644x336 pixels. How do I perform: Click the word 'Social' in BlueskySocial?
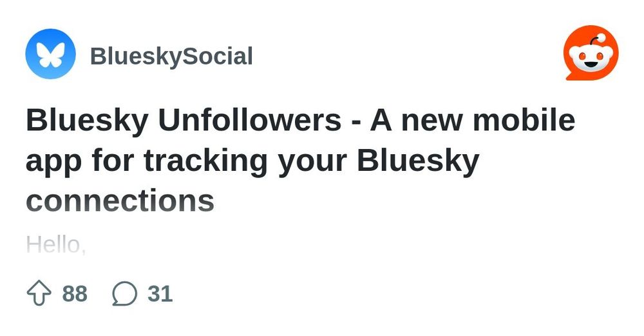click(217, 56)
